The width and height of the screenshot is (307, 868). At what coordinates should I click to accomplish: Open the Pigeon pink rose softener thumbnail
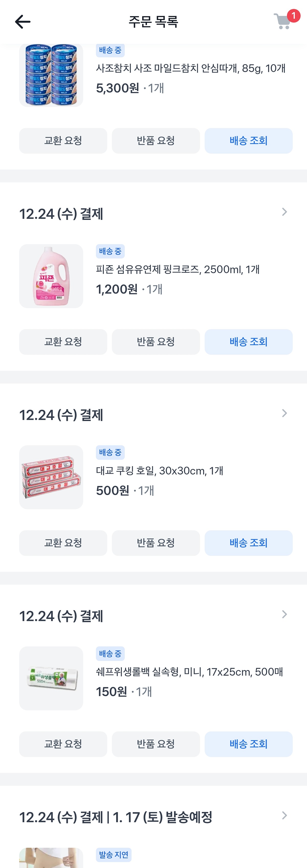click(x=51, y=276)
